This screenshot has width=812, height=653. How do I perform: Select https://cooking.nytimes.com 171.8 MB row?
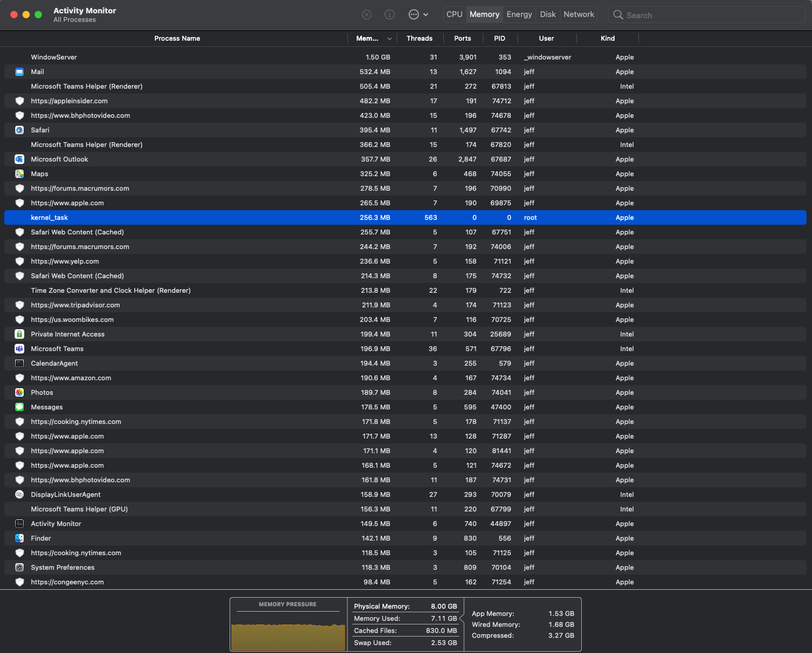pyautogui.click(x=406, y=422)
